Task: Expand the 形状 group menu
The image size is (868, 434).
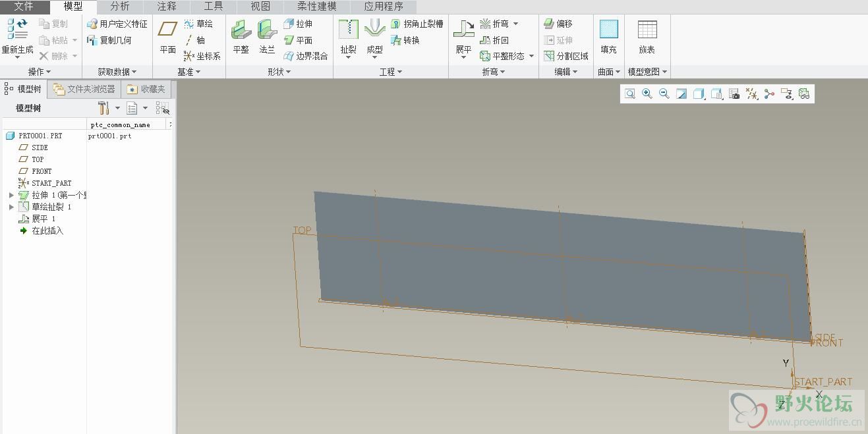Action: click(279, 72)
